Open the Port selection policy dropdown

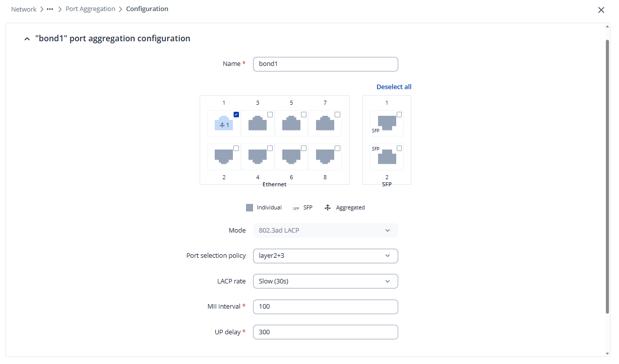pyautogui.click(x=325, y=256)
